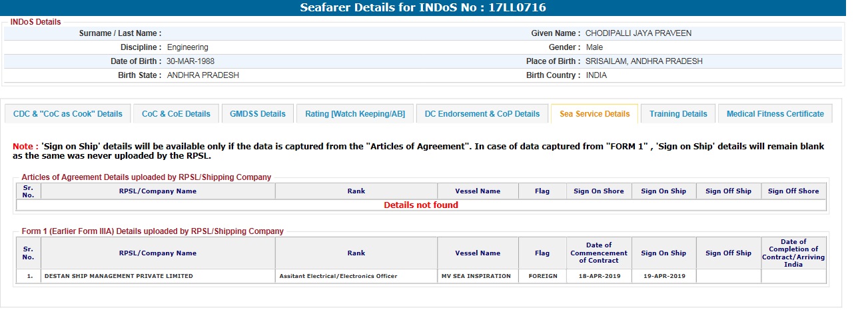The width and height of the screenshot is (868, 318).
Task: Select the Assitant Electrical/Electronics Officer rank cell
Action: pos(338,276)
